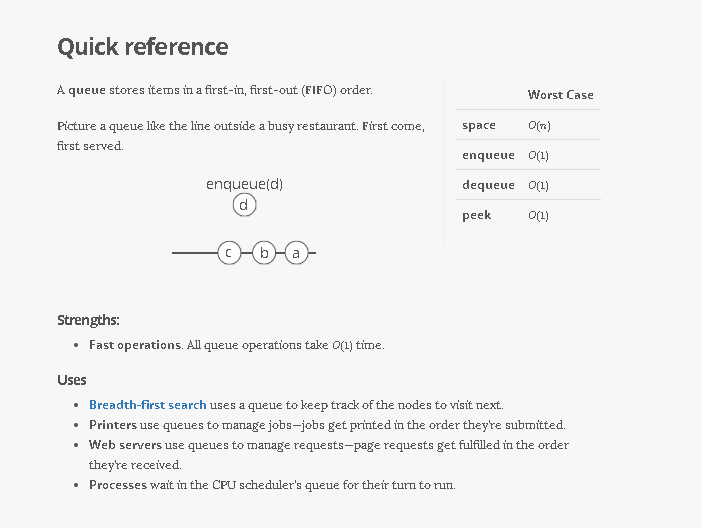Click the enqueue row label in table
Viewport: 701px width, 528px height.
pos(488,155)
